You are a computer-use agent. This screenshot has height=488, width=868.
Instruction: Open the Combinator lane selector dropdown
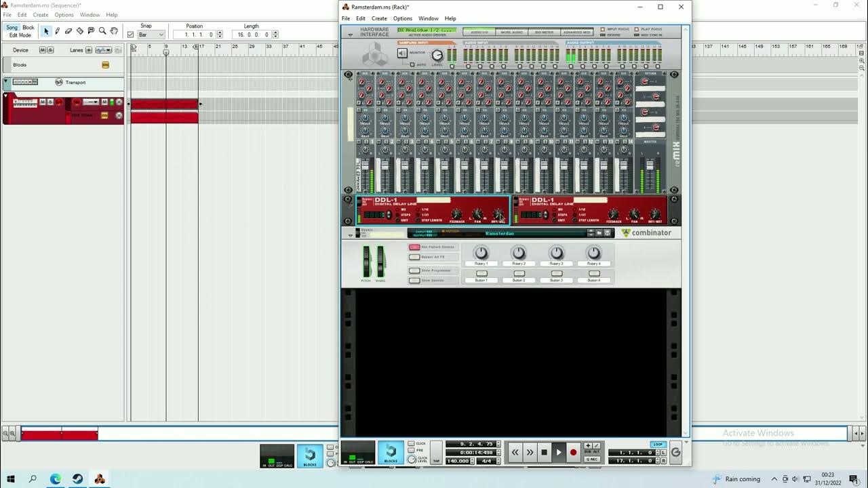(x=91, y=102)
